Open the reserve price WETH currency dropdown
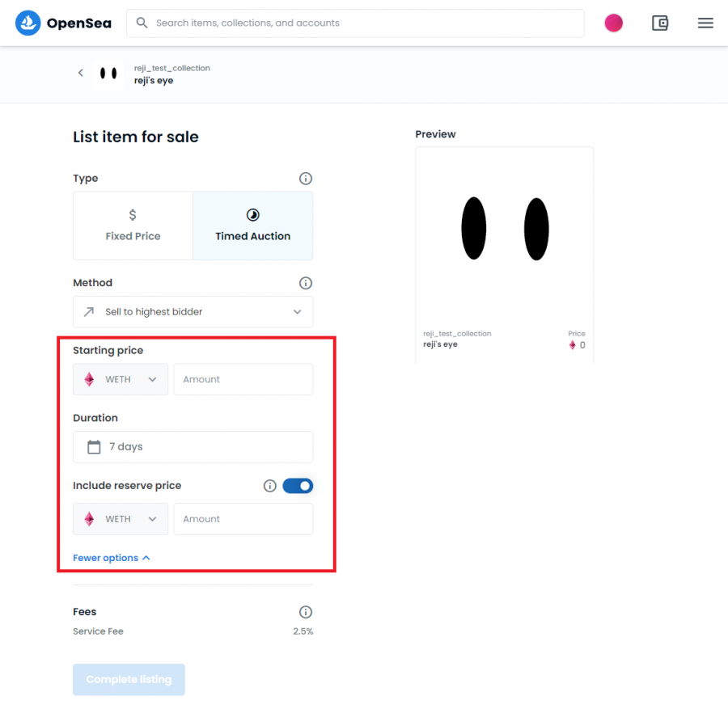 click(x=121, y=519)
